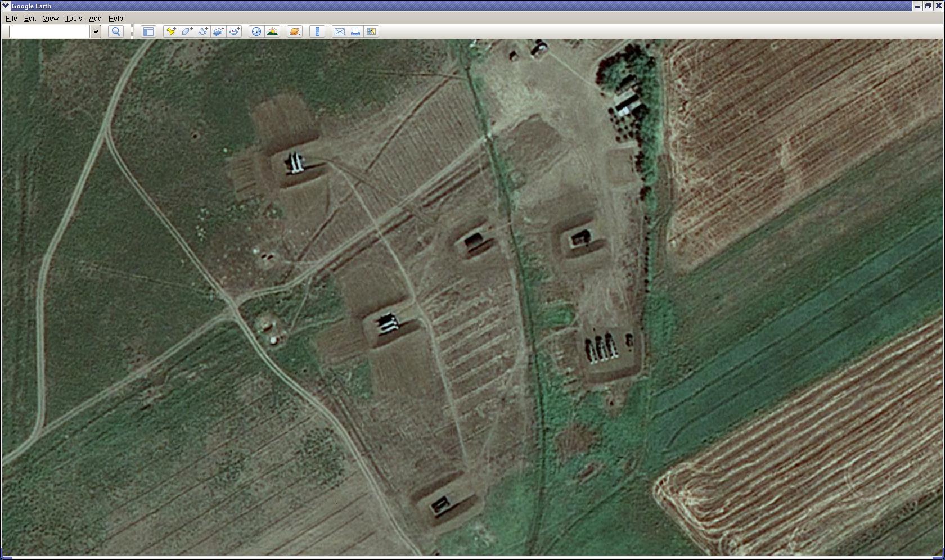The height and width of the screenshot is (560, 945).
Task: Open the File menu
Action: 11,19
